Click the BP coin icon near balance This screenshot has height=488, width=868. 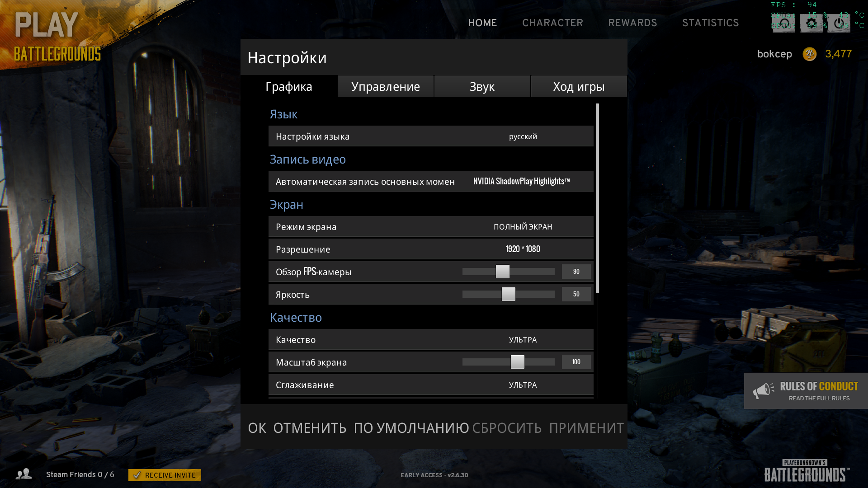point(809,54)
